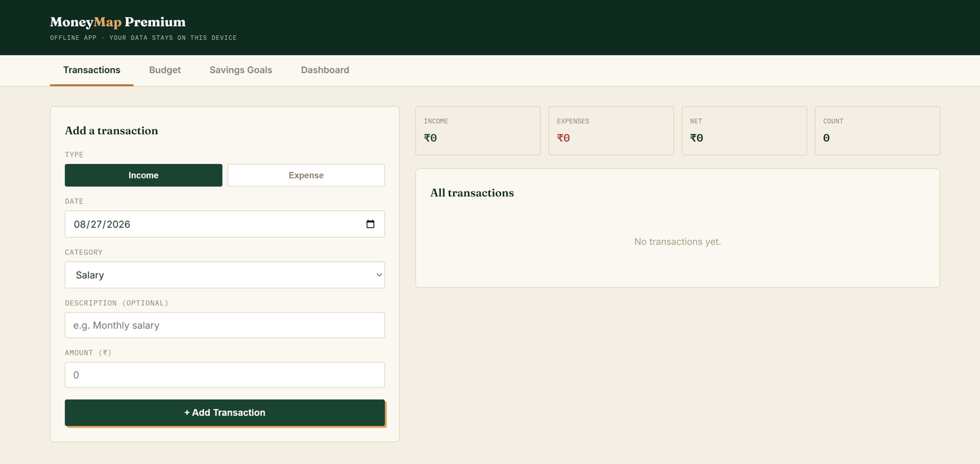The width and height of the screenshot is (980, 464).
Task: Click the 'Add a transaction' heading
Action: [111, 131]
